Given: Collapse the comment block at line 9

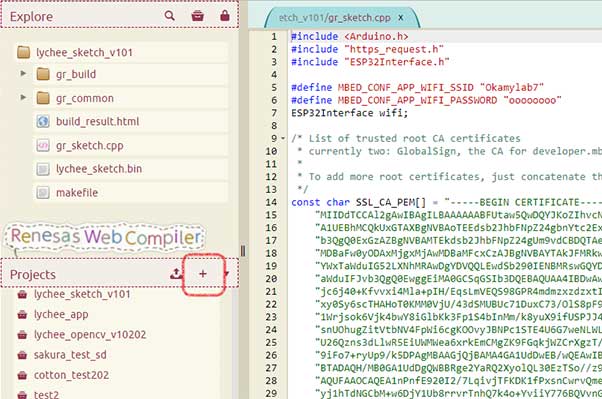Looking at the screenshot, I should point(283,138).
